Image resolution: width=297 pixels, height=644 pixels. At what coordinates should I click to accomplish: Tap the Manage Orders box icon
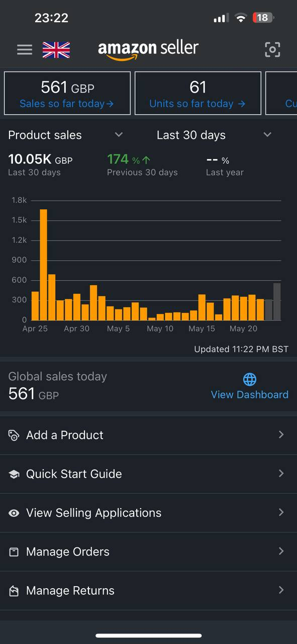click(14, 551)
